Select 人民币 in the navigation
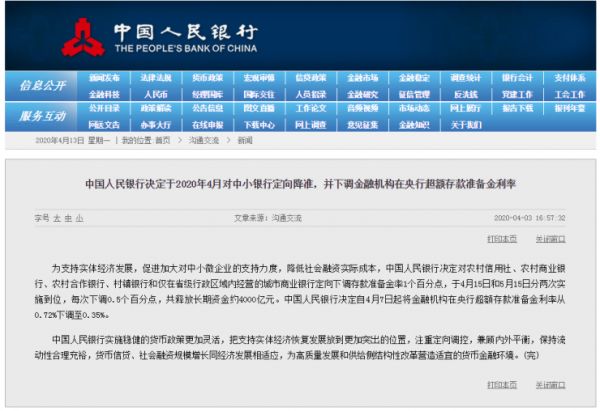Image resolution: width=600 pixels, height=411 pixels. 156,95
